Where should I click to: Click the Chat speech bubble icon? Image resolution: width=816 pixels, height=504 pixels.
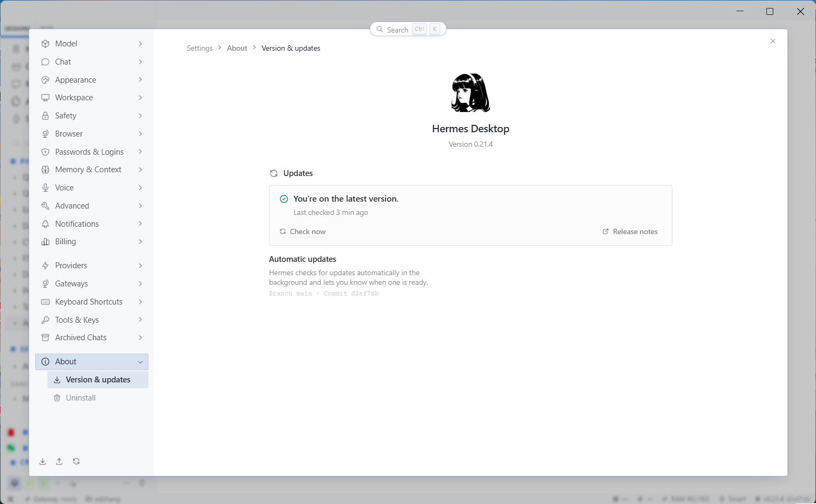pos(45,62)
